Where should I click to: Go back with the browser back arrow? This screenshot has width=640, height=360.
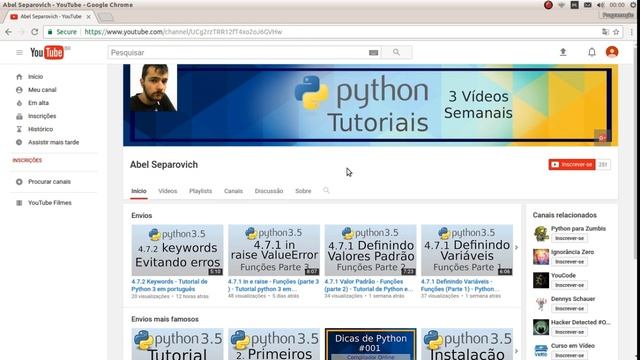click(x=9, y=32)
